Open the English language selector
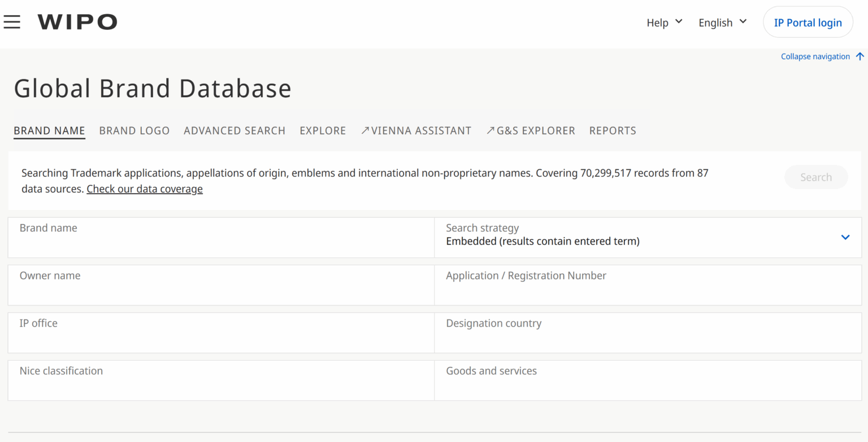 [723, 23]
